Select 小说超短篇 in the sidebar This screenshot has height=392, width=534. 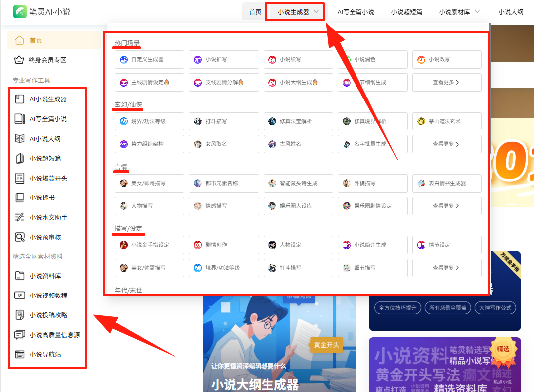[x=38, y=158]
